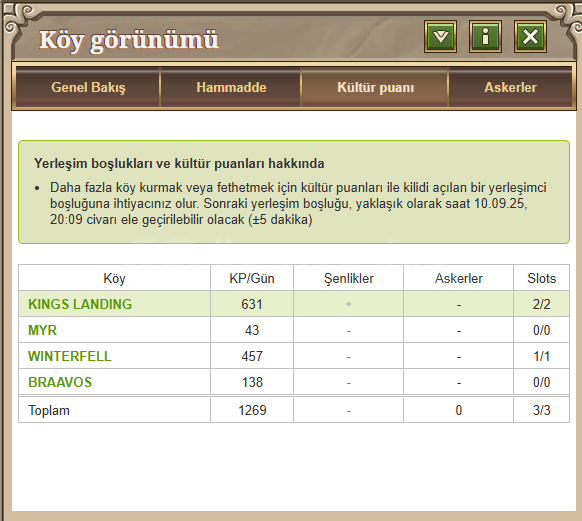Close the Köy görünümü window

530,36
